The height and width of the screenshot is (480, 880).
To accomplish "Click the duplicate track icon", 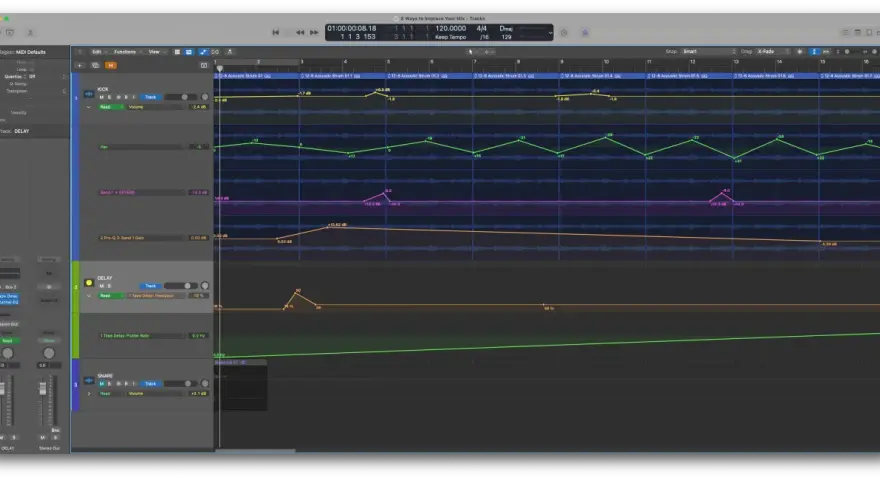I will pyautogui.click(x=95, y=66).
